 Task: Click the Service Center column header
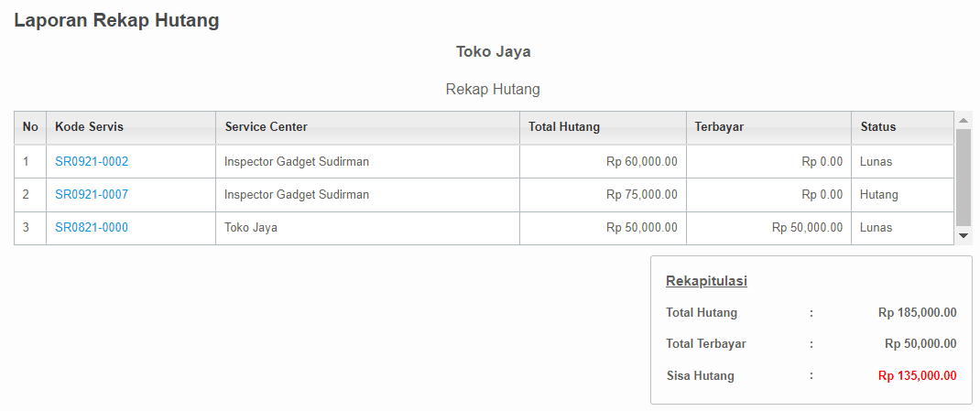point(368,127)
